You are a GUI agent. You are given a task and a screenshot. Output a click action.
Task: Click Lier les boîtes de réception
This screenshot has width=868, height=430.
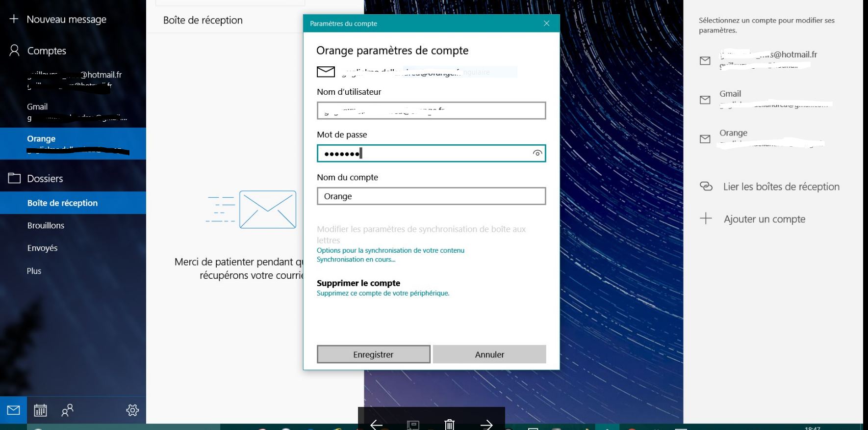tap(781, 187)
